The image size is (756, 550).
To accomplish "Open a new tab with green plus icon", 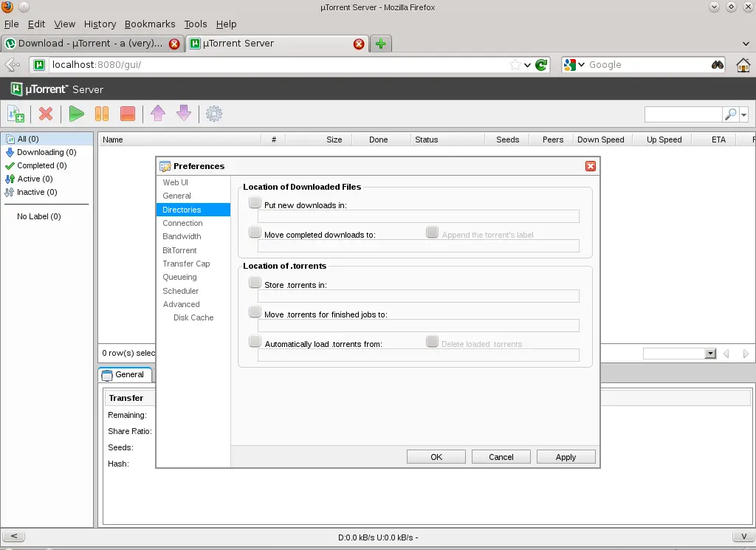I will 381,44.
